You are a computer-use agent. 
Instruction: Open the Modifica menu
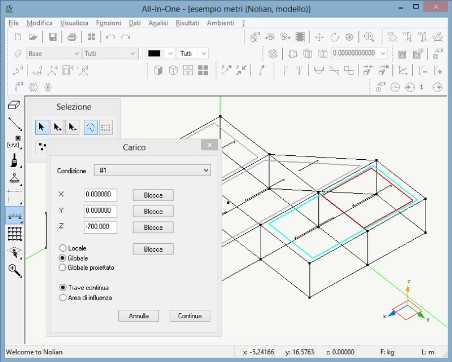click(x=39, y=23)
